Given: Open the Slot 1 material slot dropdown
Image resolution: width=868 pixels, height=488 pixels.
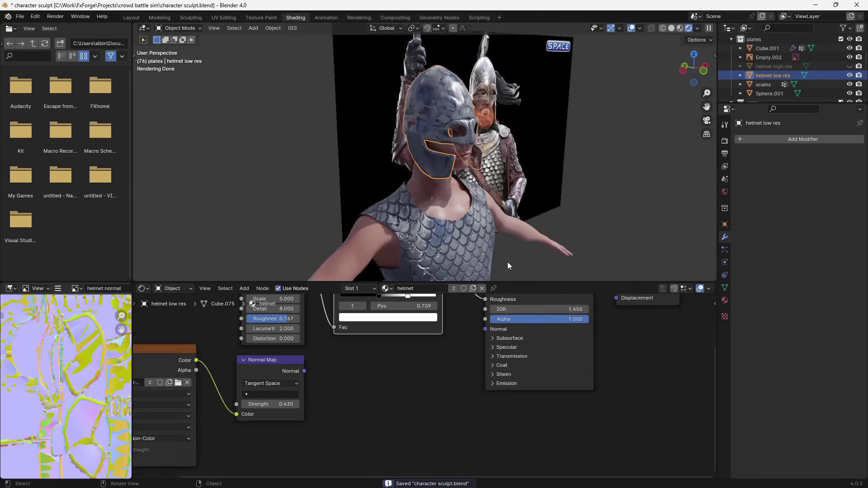Looking at the screenshot, I should coord(359,288).
